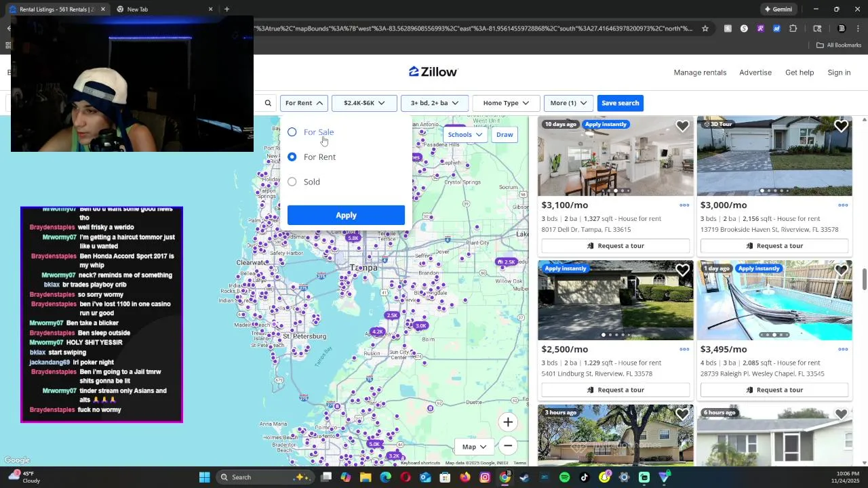Save the $2,500/mo Lindburg St listing heart
868x488 pixels.
coord(682,270)
